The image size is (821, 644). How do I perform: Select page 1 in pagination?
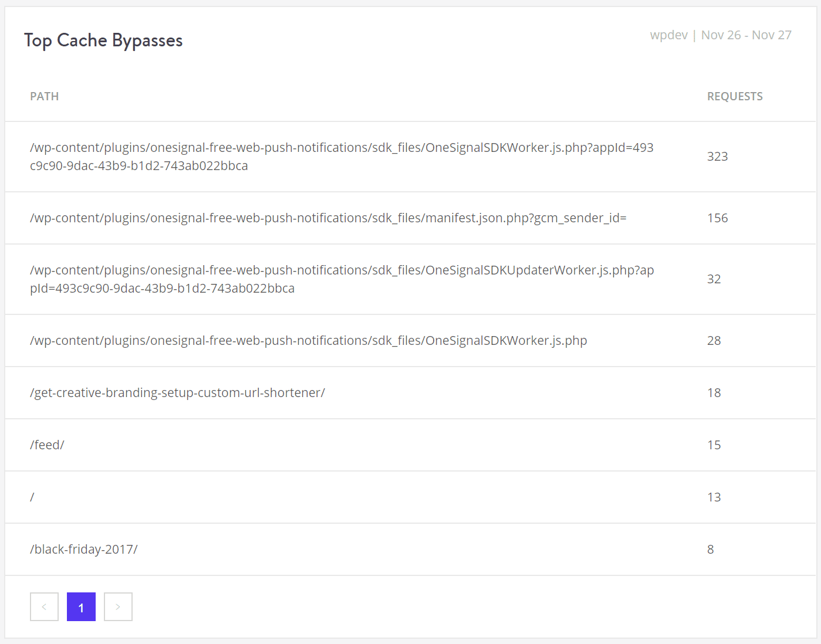81,606
